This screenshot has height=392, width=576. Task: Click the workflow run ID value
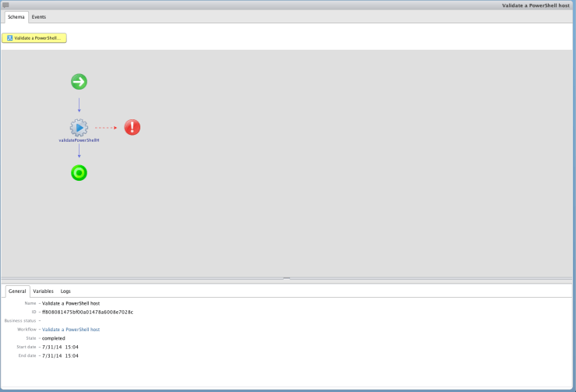(87, 312)
